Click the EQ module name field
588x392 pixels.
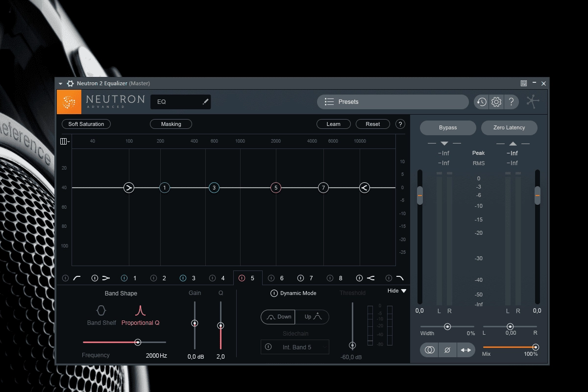click(x=180, y=102)
